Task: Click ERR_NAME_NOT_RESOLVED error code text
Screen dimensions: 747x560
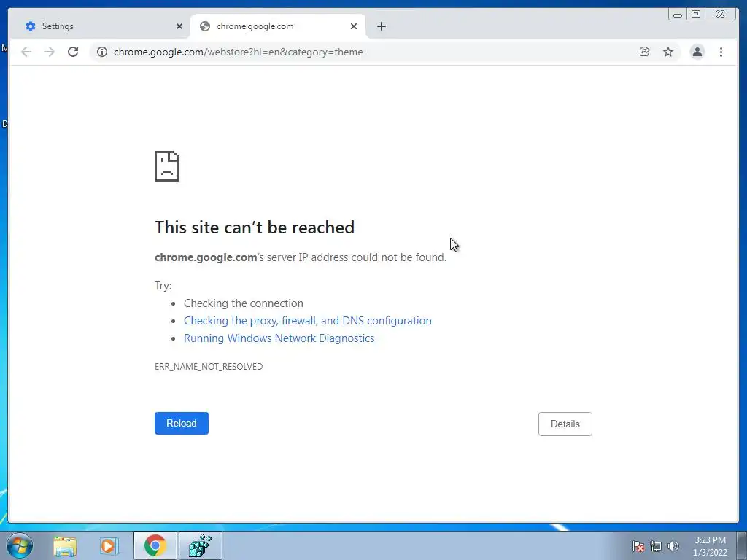Action: [x=209, y=366]
